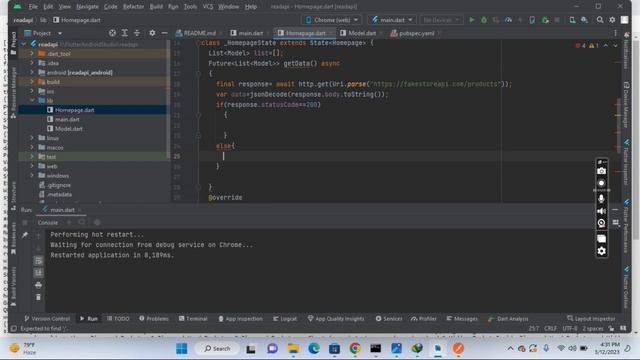Expand the windows folder
The image size is (640, 360).
(32, 176)
